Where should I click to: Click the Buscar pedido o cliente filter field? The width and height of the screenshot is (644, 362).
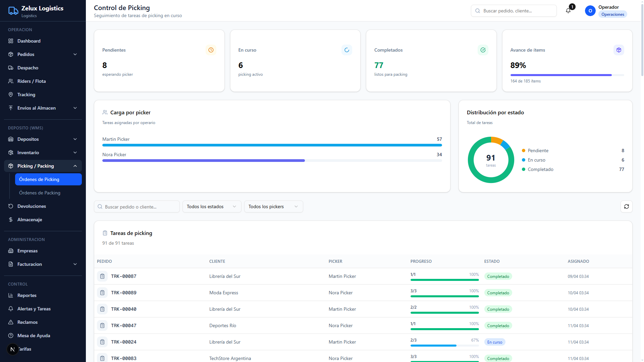pos(137,206)
